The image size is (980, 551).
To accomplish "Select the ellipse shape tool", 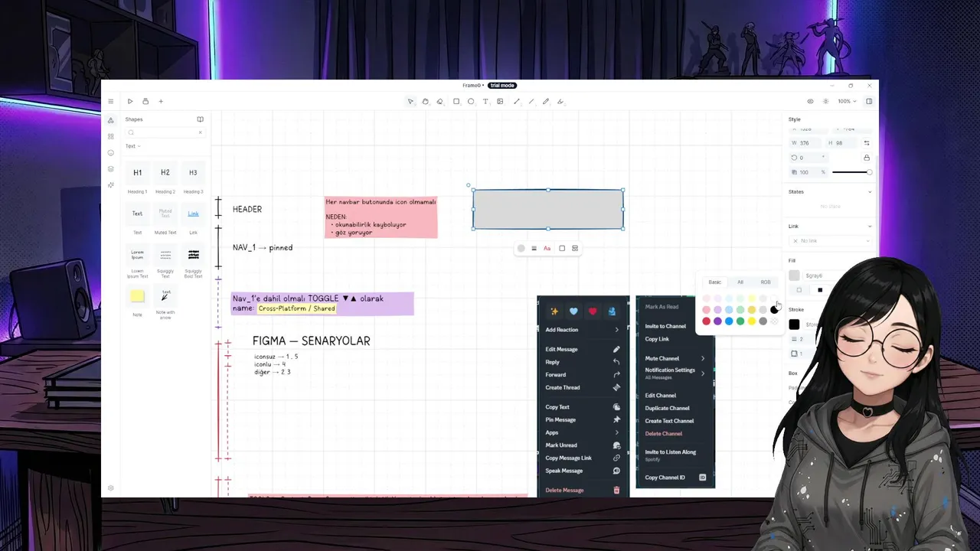I will coord(471,101).
